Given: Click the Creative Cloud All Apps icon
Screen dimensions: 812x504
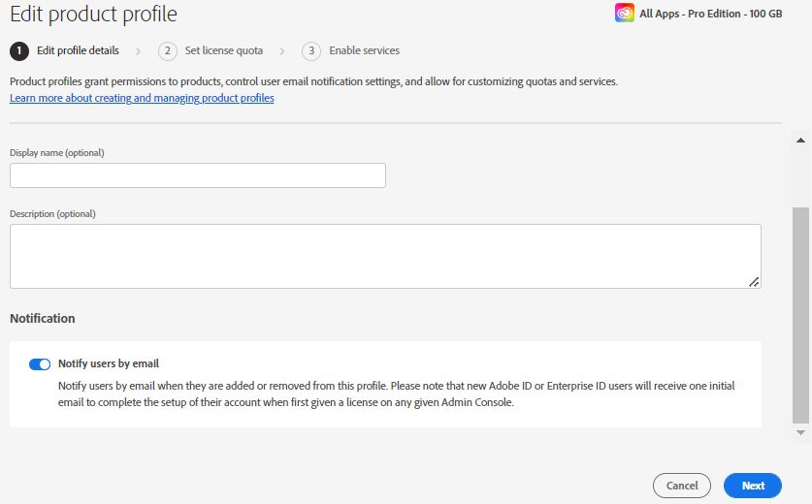Looking at the screenshot, I should pyautogui.click(x=625, y=14).
